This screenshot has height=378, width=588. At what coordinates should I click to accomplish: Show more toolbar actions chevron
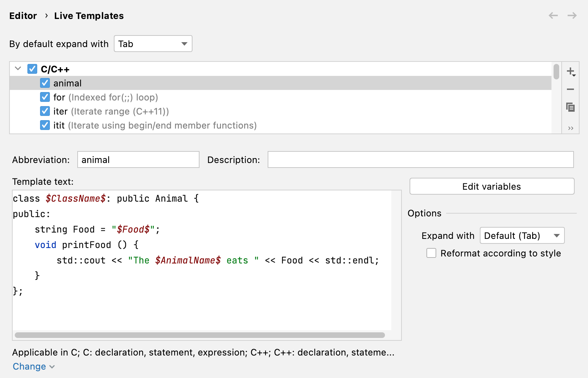point(570,128)
